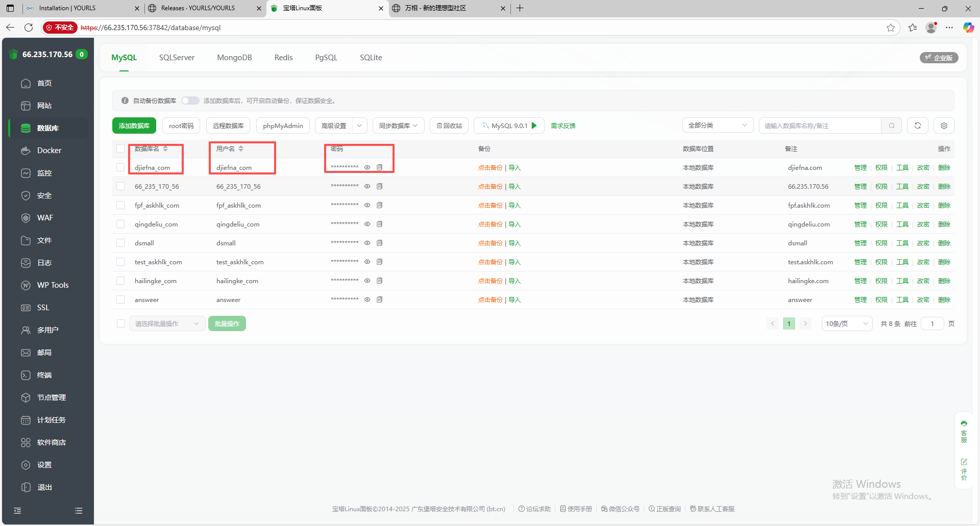
Task: Show password for djiefna_com database
Action: [x=367, y=167]
